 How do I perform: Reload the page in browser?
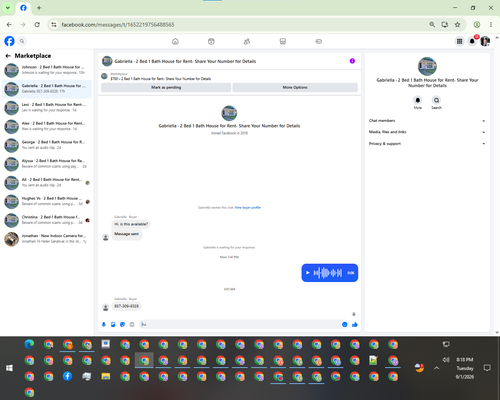37,25
